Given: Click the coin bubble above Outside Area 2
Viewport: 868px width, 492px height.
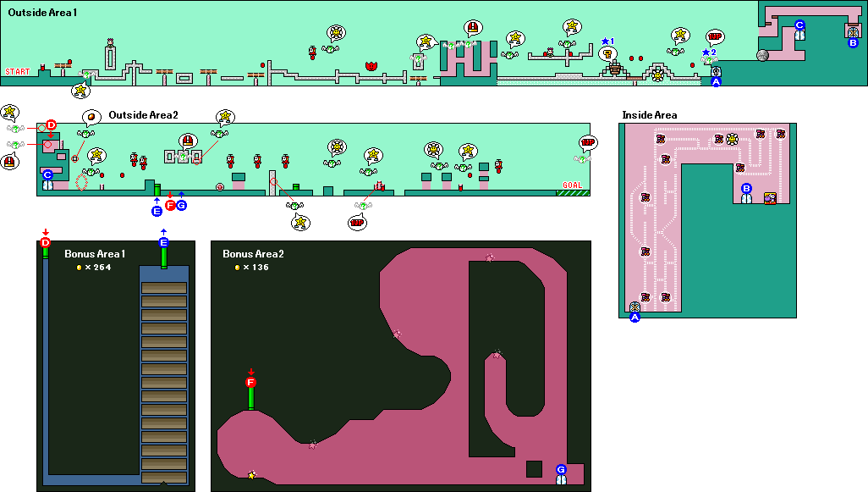Looking at the screenshot, I should click(91, 117).
